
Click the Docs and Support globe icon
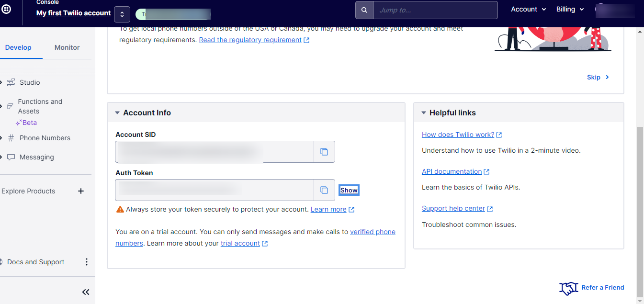pyautogui.click(x=1, y=262)
